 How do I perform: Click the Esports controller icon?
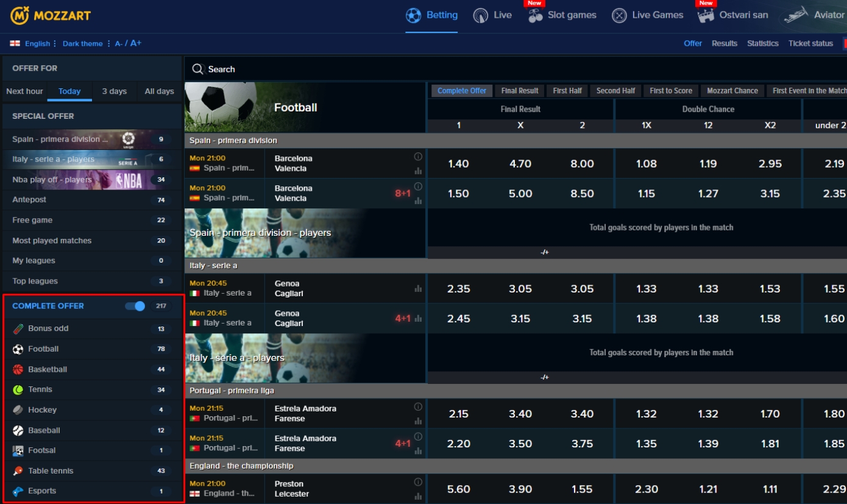point(18,491)
